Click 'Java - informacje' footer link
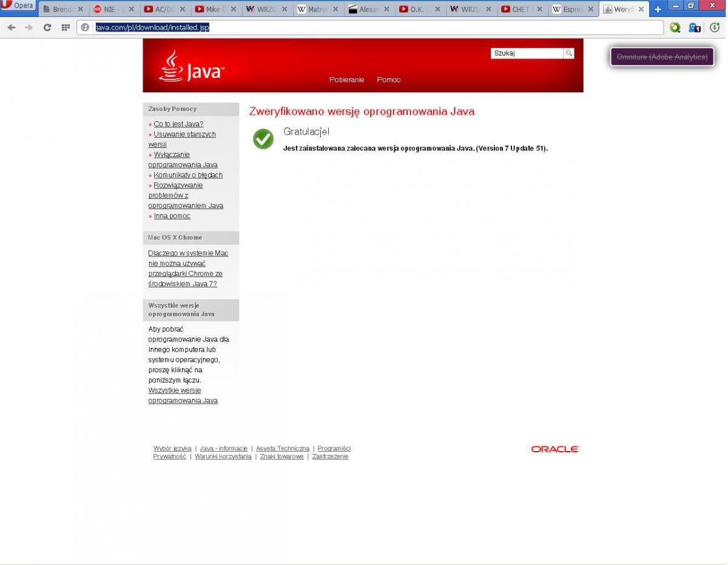The image size is (728, 565). click(224, 449)
